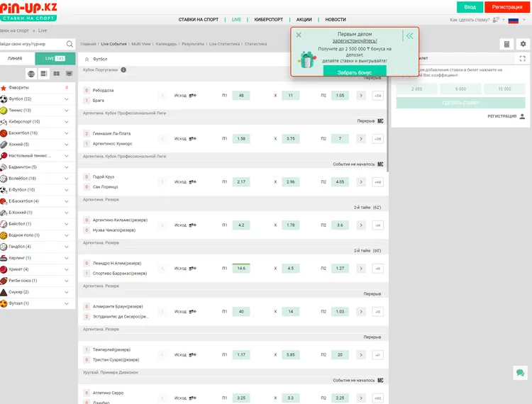The image size is (532, 404).
Task: Click the tennis ball icon
Action: pyautogui.click(x=4, y=111)
